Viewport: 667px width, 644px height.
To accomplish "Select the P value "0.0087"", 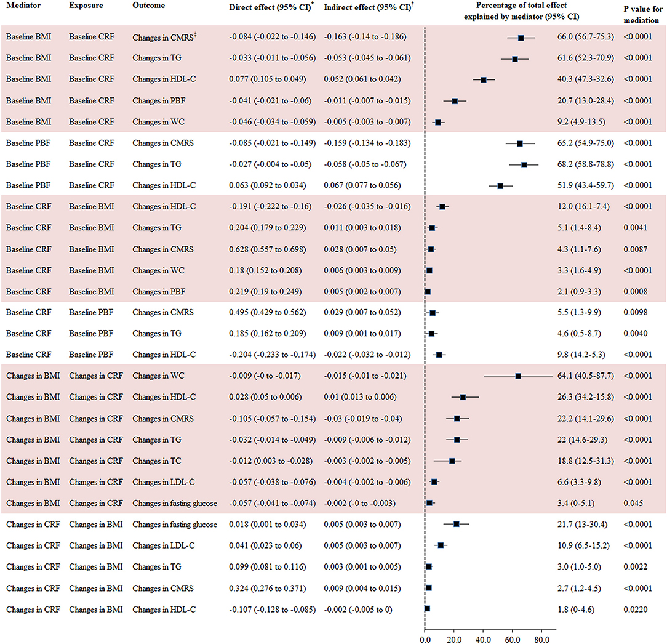I will point(636,249).
